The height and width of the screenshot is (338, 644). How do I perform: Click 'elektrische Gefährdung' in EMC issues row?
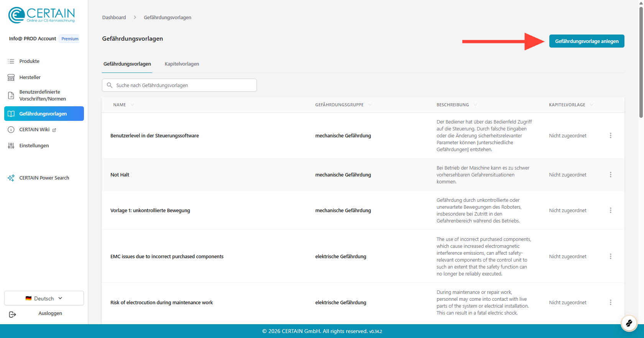click(x=341, y=257)
